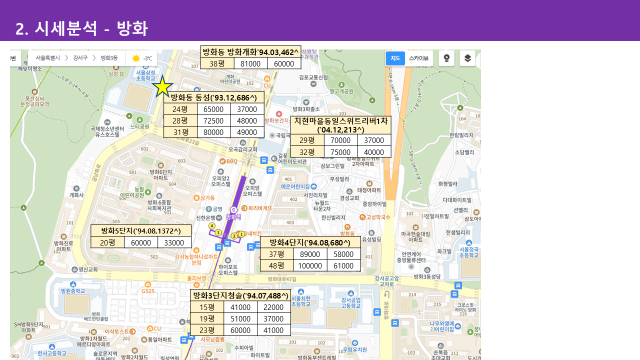
Task: Switch to the 스카이뷰 satellite view tab
Action: click(x=419, y=58)
